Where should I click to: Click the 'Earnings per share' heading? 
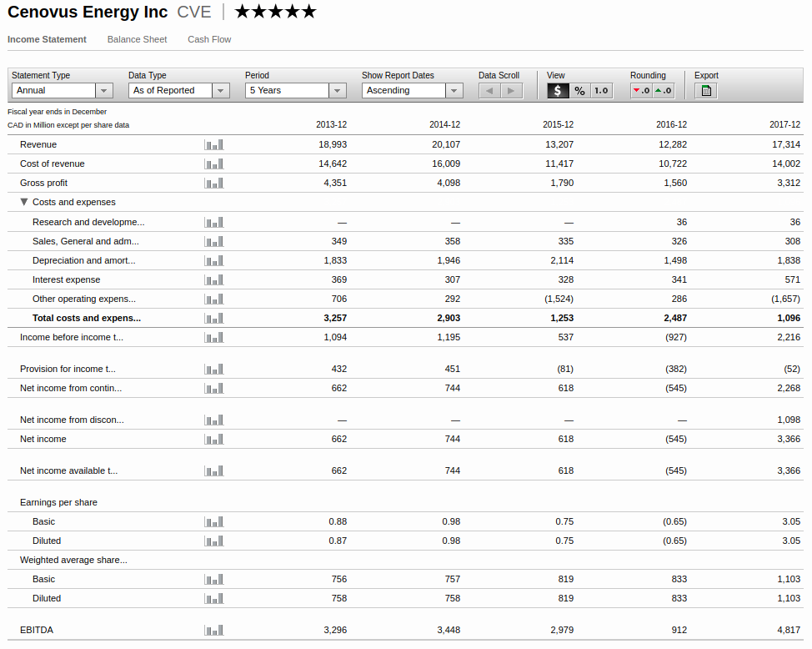58,502
